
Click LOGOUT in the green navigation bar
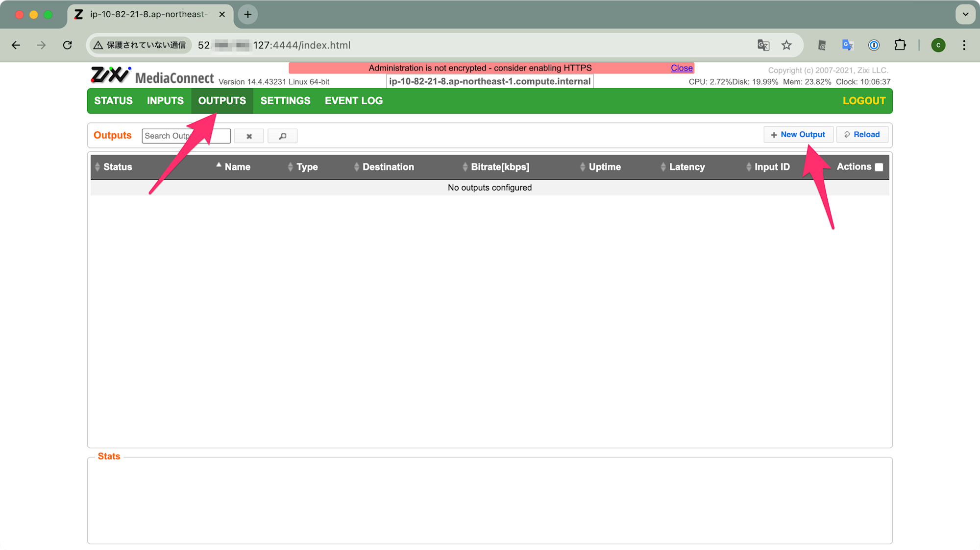tap(864, 101)
